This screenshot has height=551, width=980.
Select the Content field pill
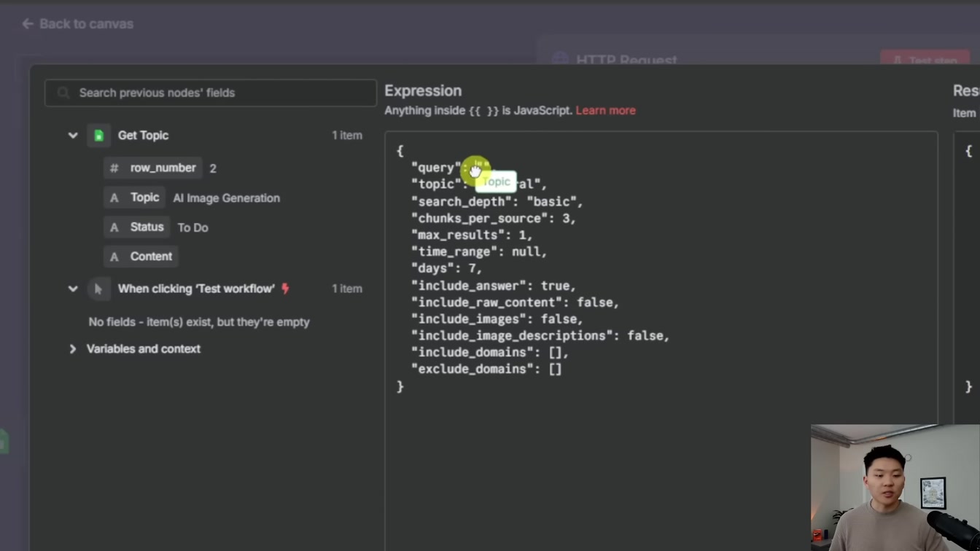pyautogui.click(x=141, y=257)
